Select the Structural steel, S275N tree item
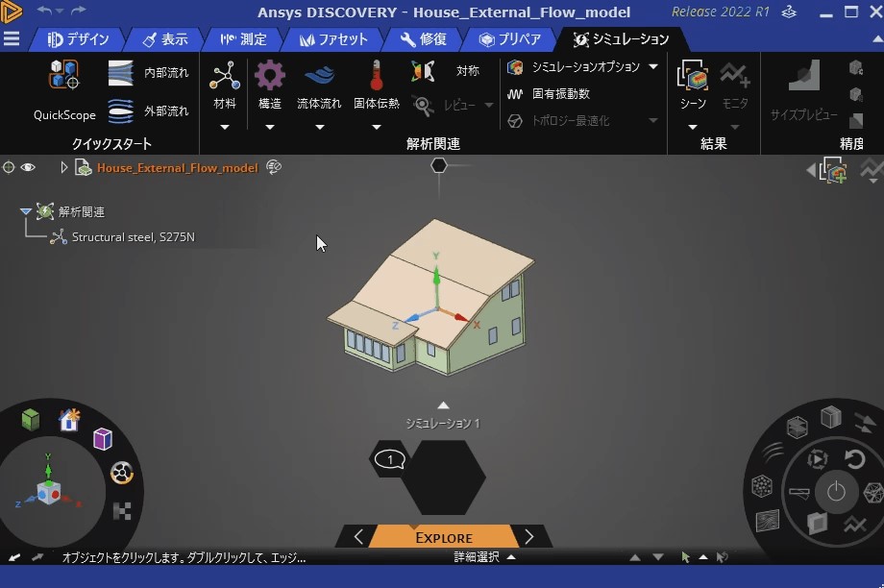 tap(133, 236)
